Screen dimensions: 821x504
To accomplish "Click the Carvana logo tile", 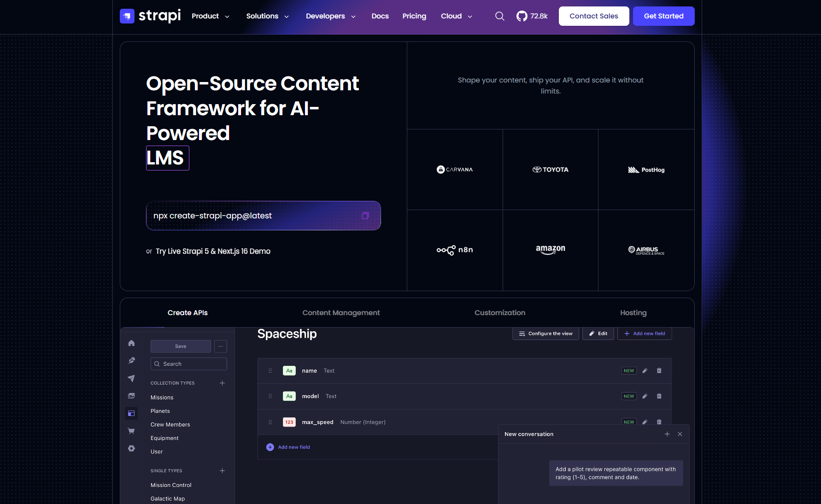I will (455, 170).
